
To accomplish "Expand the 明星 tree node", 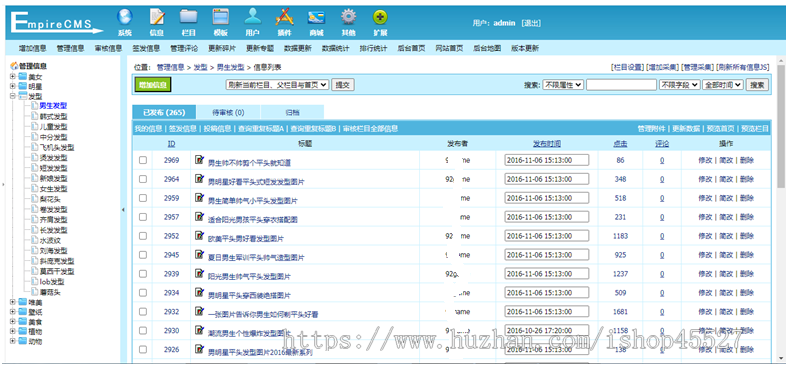I will pyautogui.click(x=13, y=86).
